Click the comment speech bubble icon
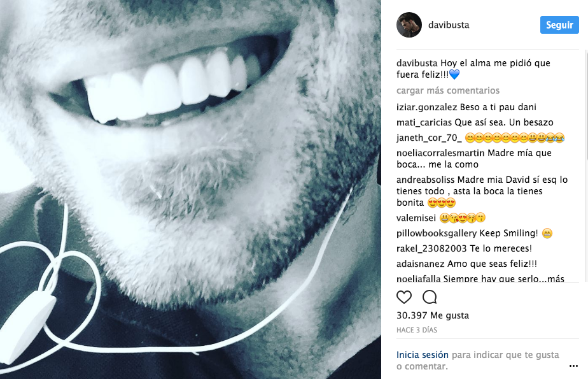This screenshot has width=588, height=379. click(430, 297)
